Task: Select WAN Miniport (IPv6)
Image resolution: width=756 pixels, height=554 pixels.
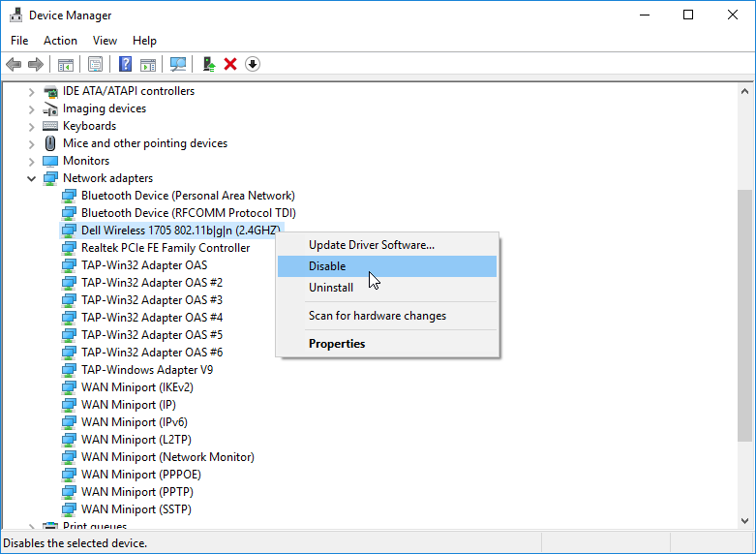Action: (x=134, y=422)
